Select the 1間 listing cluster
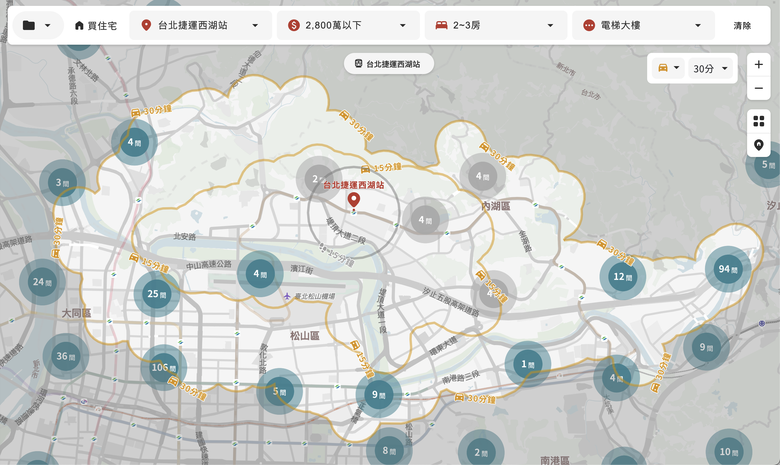Viewport: 780px width, 465px height. point(527,364)
